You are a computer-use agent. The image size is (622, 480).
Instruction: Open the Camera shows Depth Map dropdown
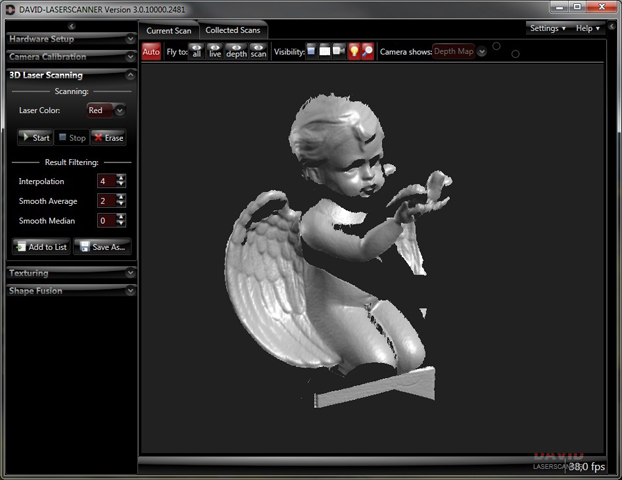[482, 51]
